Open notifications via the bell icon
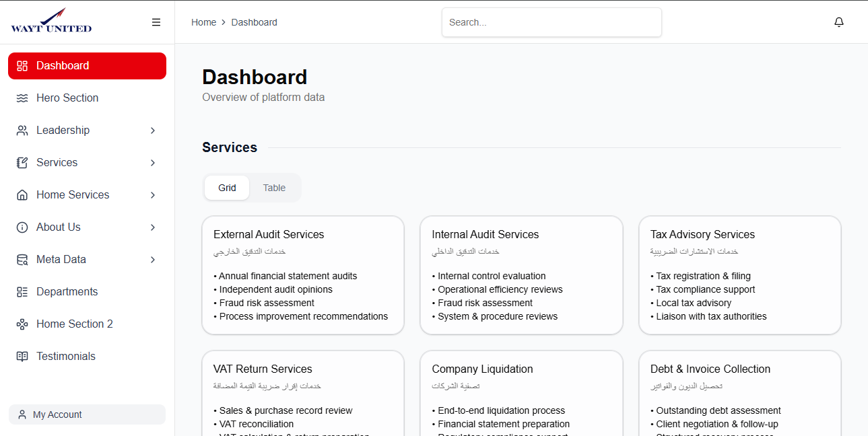868x436 pixels. tap(839, 22)
